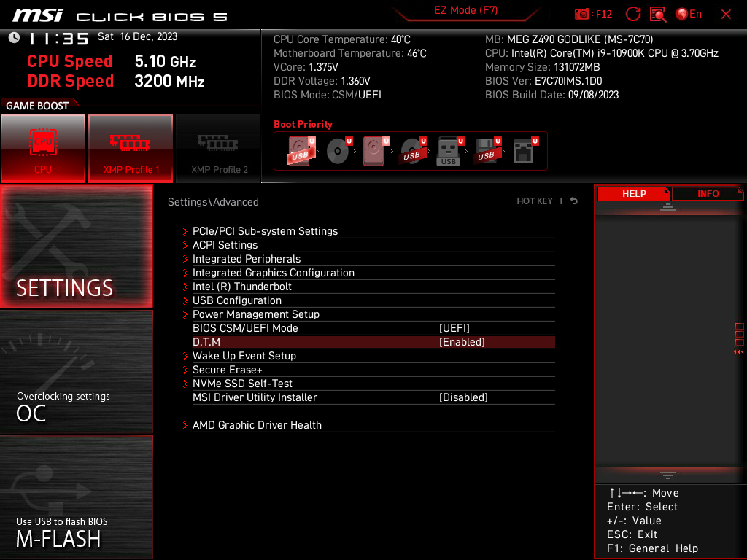The height and width of the screenshot is (560, 747).
Task: Change D.T.M value [Enabled]
Action: (462, 342)
